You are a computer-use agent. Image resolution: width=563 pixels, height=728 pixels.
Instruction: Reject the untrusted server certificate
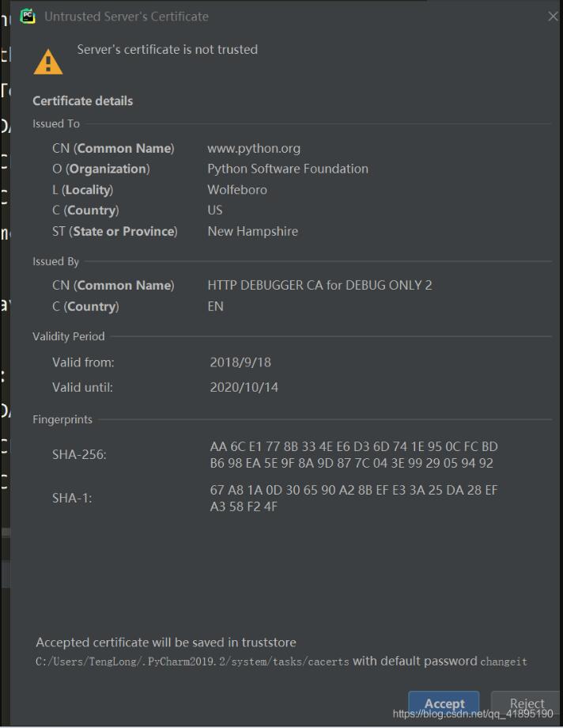(x=527, y=703)
